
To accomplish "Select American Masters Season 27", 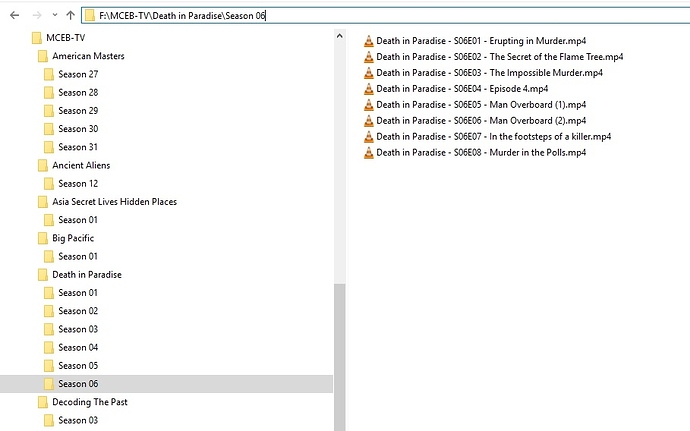I will 78,74.
